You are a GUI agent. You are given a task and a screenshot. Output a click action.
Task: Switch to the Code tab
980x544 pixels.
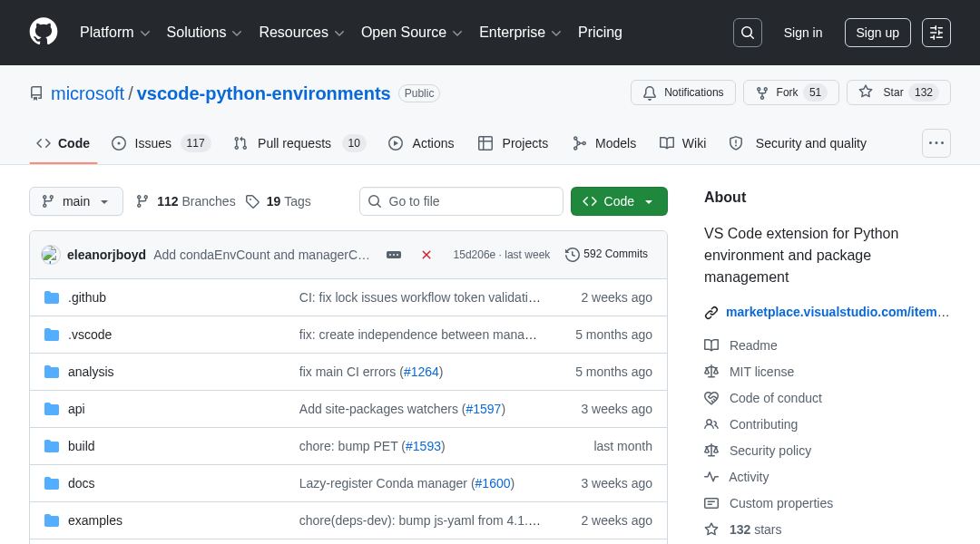(x=64, y=143)
